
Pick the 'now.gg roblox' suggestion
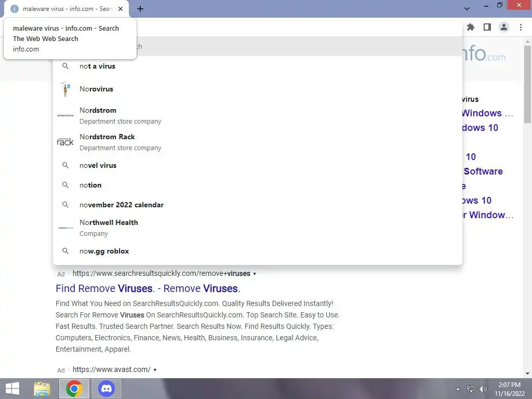pyautogui.click(x=258, y=251)
